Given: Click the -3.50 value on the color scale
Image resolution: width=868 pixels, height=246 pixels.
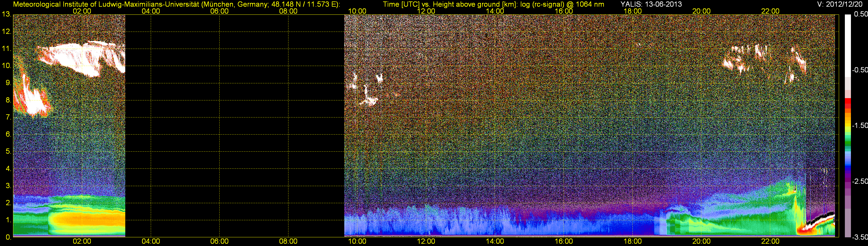Looking at the screenshot, I should (860, 237).
